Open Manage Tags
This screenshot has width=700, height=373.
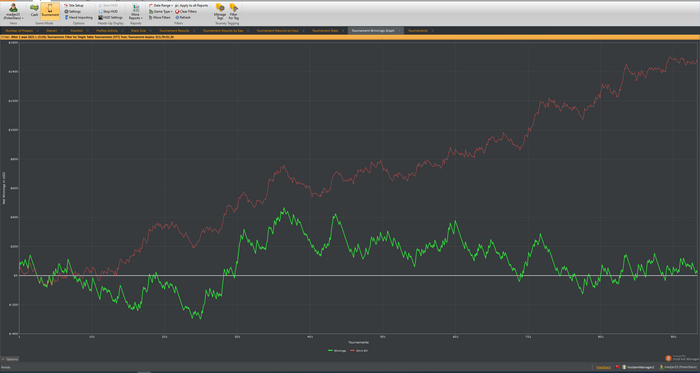pyautogui.click(x=220, y=12)
